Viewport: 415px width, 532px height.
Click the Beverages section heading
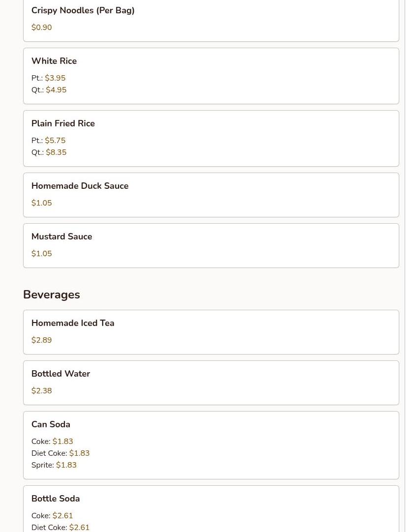[x=52, y=295]
